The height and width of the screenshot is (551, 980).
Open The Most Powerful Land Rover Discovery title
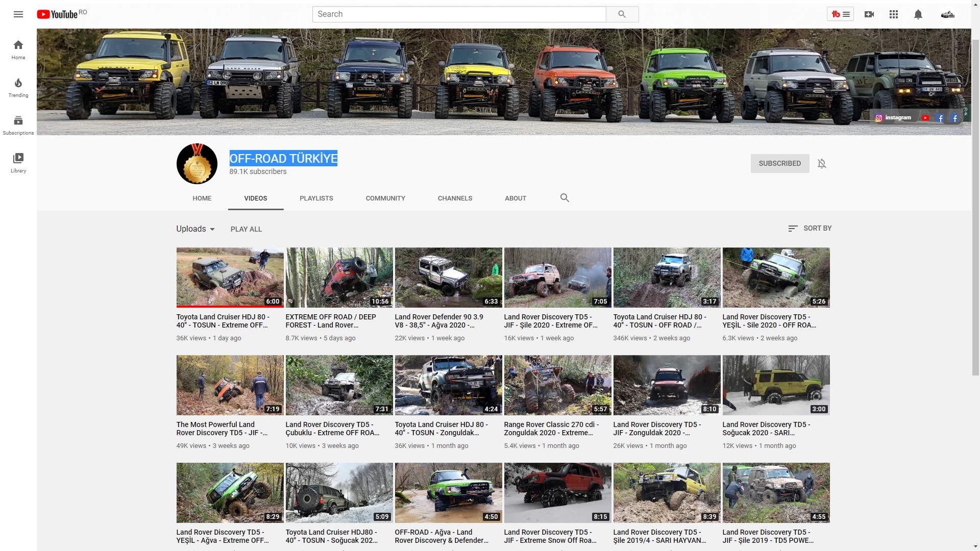(x=222, y=429)
